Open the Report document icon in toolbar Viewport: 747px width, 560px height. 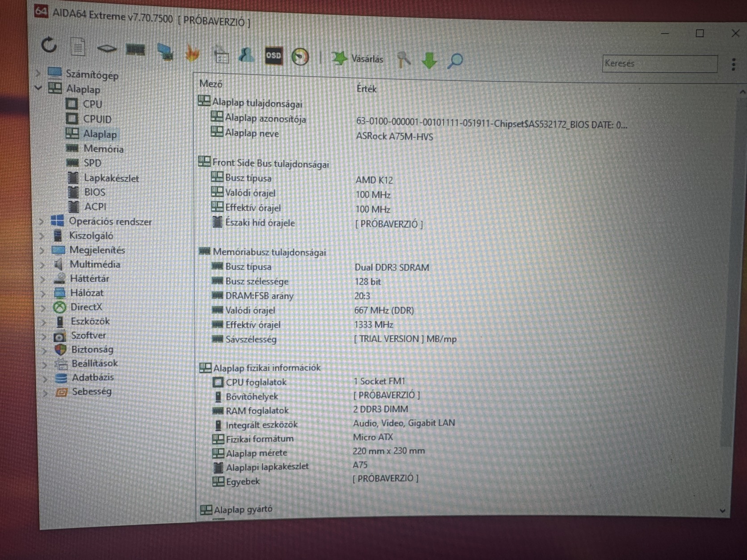[x=78, y=46]
